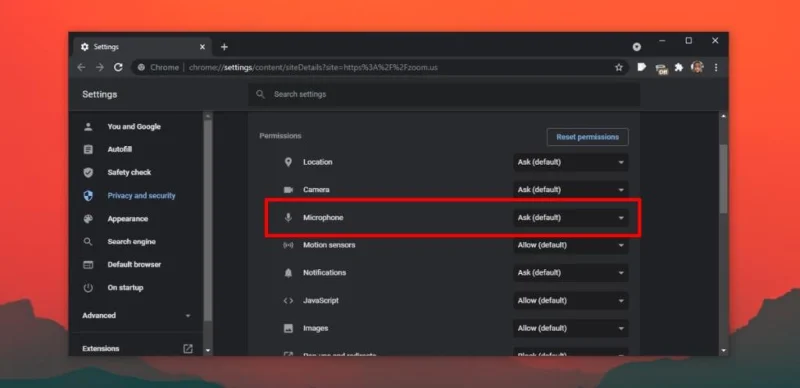Open the profile avatar menu

click(697, 67)
